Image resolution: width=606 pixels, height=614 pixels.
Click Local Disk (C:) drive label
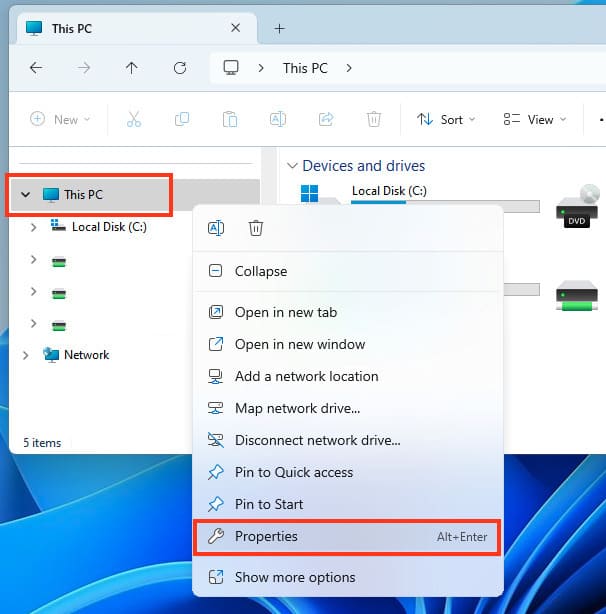tap(389, 191)
